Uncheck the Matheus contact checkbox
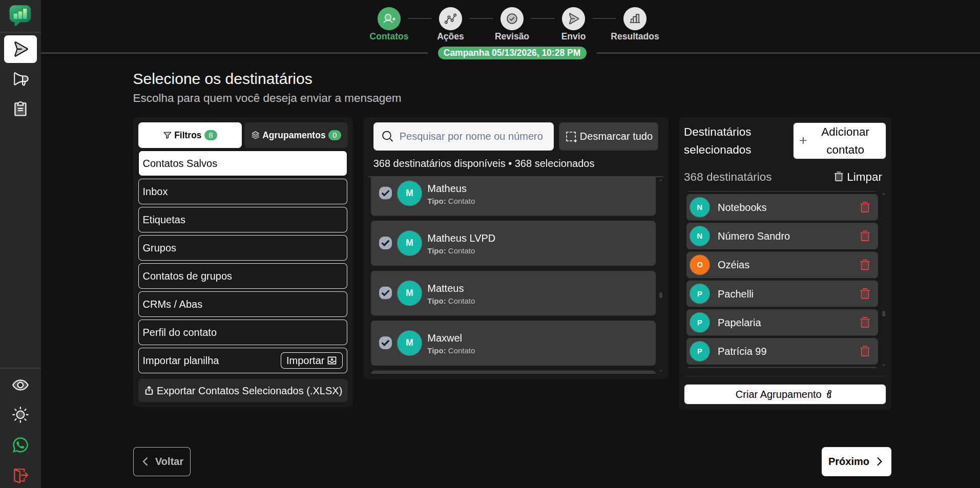 (385, 193)
